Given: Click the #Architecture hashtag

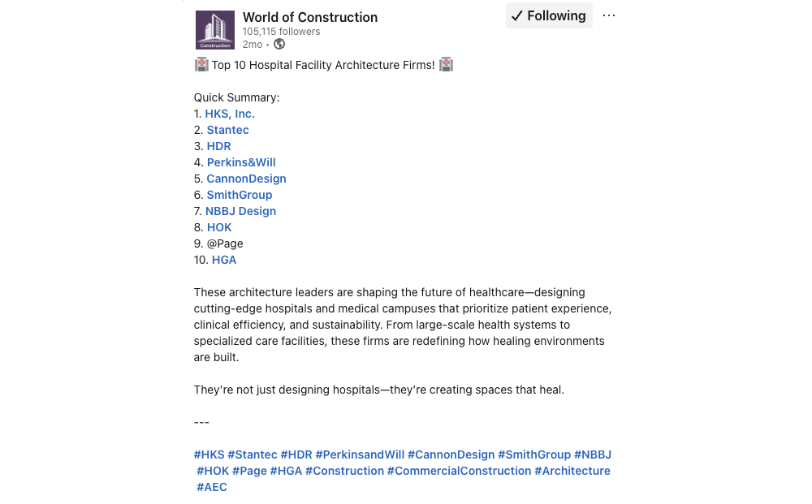Looking at the screenshot, I should coord(572,471).
